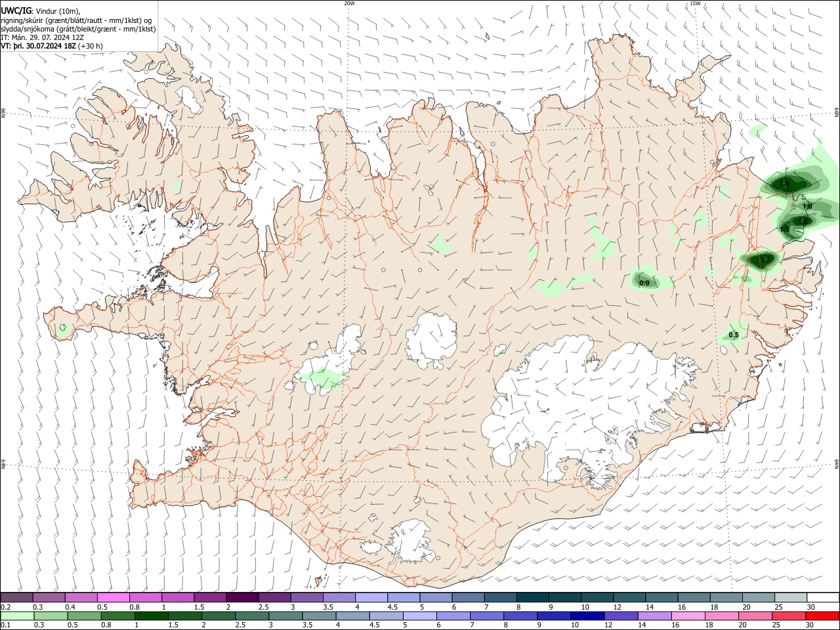Click the '20W' longitude label
The image size is (840, 630).
click(349, 3)
